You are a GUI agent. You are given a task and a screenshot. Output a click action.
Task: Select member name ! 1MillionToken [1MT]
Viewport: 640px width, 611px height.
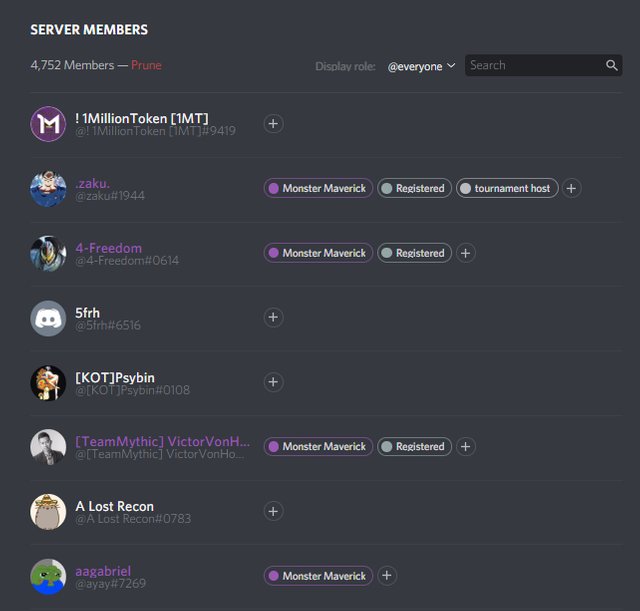tap(142, 118)
